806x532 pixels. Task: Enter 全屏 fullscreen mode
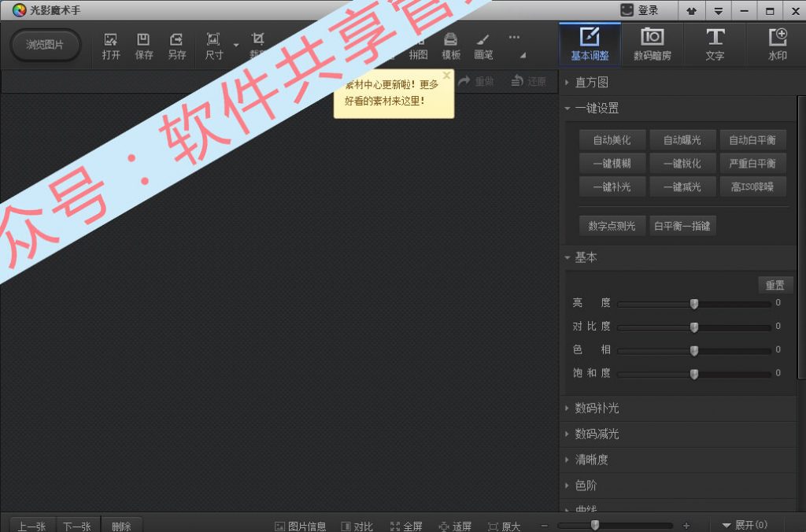click(x=406, y=526)
